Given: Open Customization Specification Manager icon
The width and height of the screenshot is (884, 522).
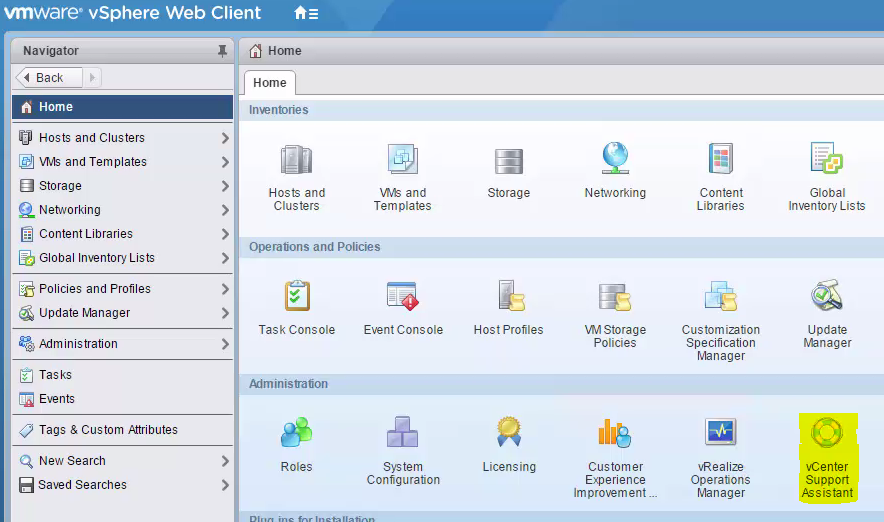Looking at the screenshot, I should 721,296.
